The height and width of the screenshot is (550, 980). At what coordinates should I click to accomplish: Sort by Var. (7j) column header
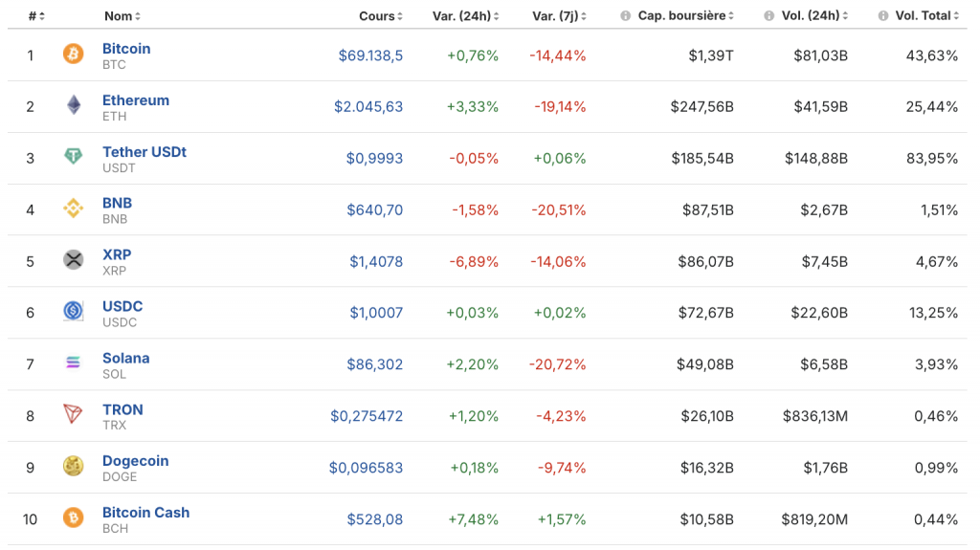[x=559, y=16]
